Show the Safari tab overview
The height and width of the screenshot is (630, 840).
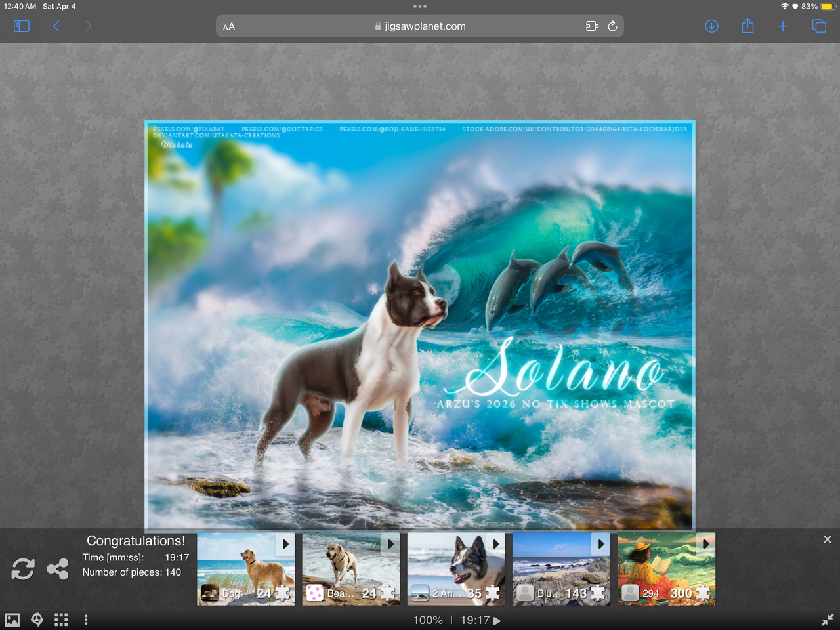click(819, 26)
